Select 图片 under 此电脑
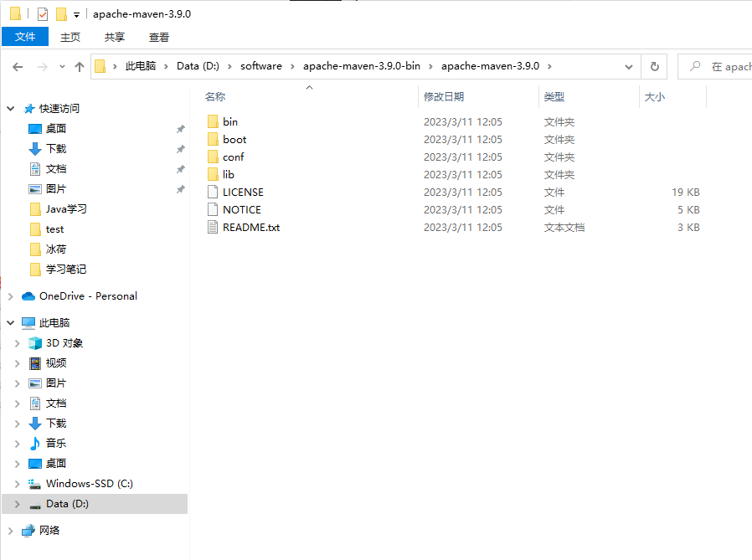This screenshot has width=752, height=560. point(56,383)
